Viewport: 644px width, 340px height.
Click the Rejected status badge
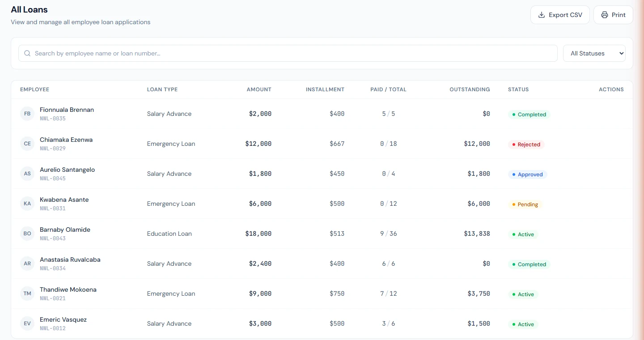[x=526, y=144]
